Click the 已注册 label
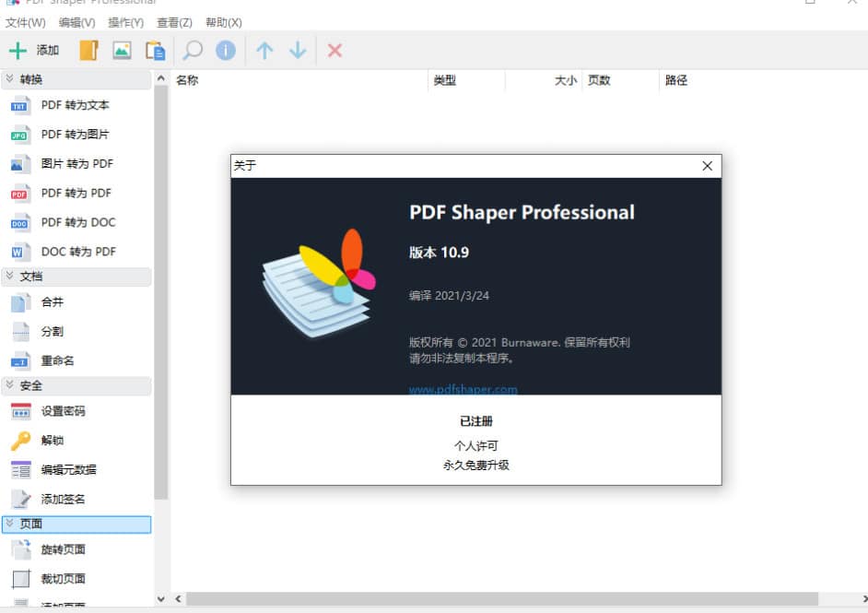This screenshot has width=868, height=613. click(476, 421)
